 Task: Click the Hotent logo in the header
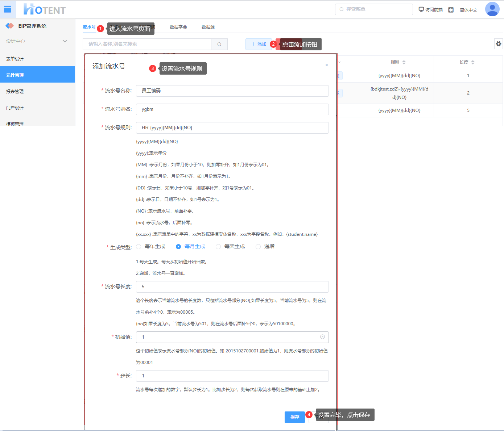click(45, 9)
